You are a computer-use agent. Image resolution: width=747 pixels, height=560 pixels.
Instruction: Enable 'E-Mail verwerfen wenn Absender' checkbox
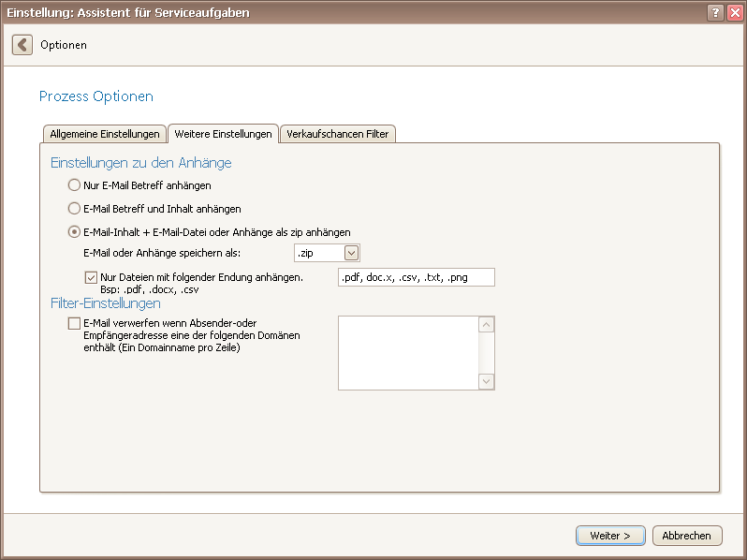[74, 324]
